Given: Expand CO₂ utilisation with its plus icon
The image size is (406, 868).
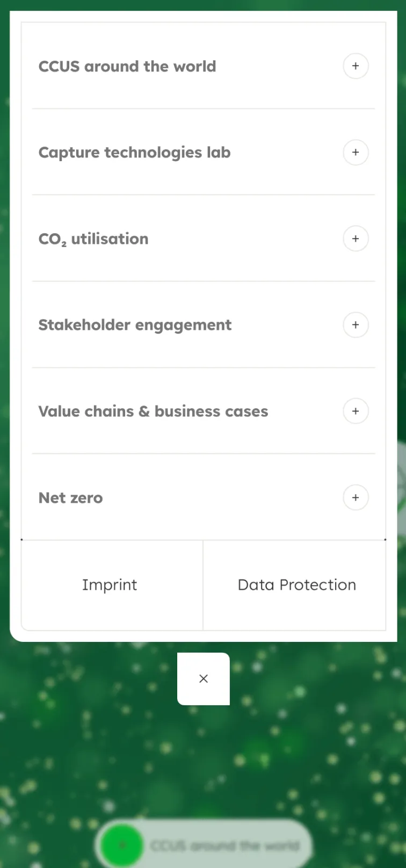Looking at the screenshot, I should coord(356,238).
